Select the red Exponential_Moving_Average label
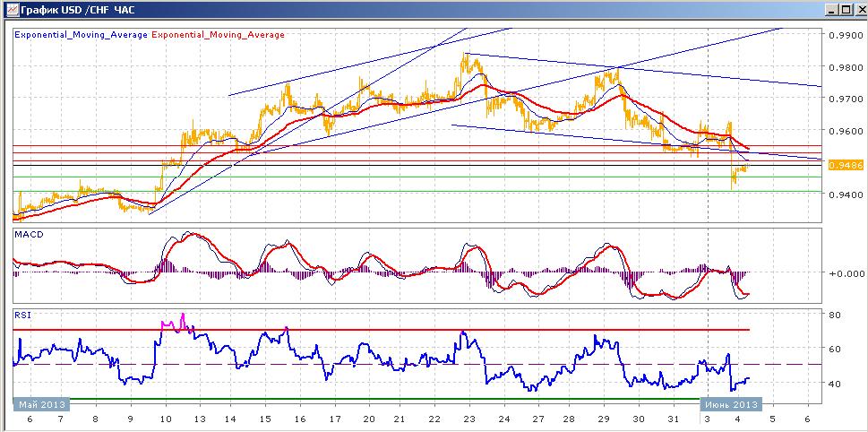The width and height of the screenshot is (868, 432). [x=218, y=34]
